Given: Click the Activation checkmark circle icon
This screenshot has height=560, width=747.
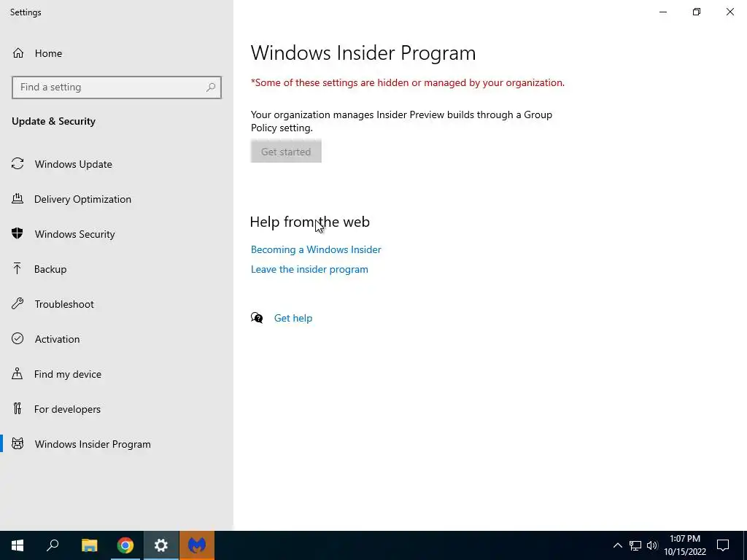Looking at the screenshot, I should [x=18, y=338].
